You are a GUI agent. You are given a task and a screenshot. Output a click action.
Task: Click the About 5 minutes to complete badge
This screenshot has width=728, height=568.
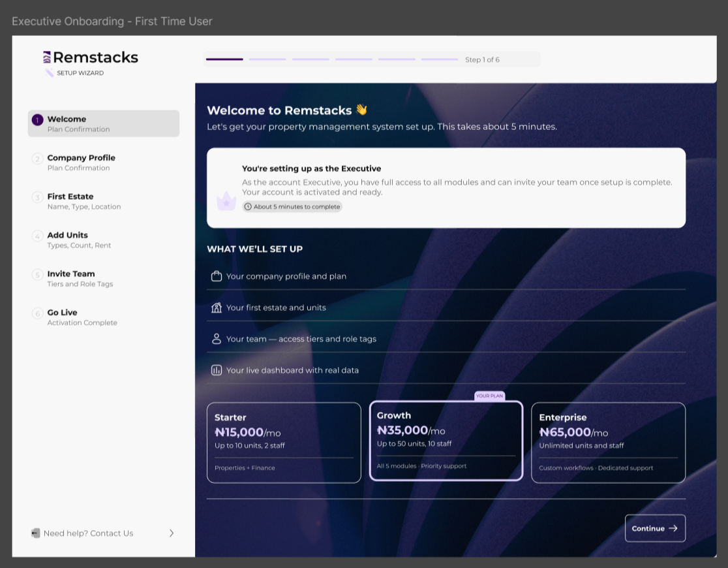(x=292, y=206)
